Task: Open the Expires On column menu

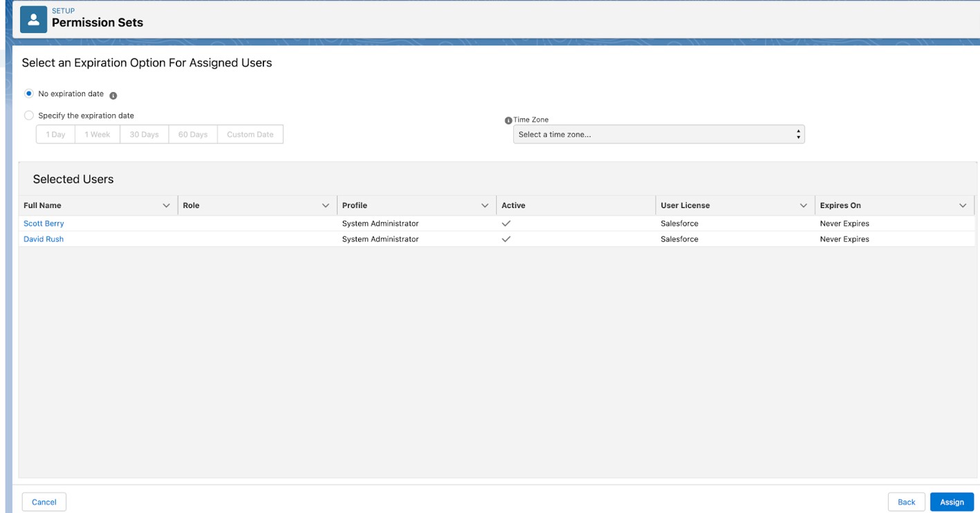Action: [x=962, y=205]
